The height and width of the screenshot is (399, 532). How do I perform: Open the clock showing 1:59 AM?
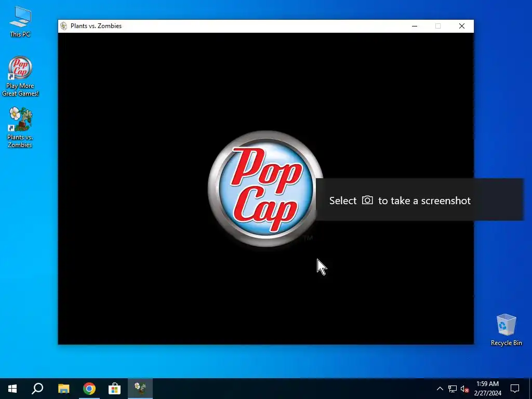487,389
